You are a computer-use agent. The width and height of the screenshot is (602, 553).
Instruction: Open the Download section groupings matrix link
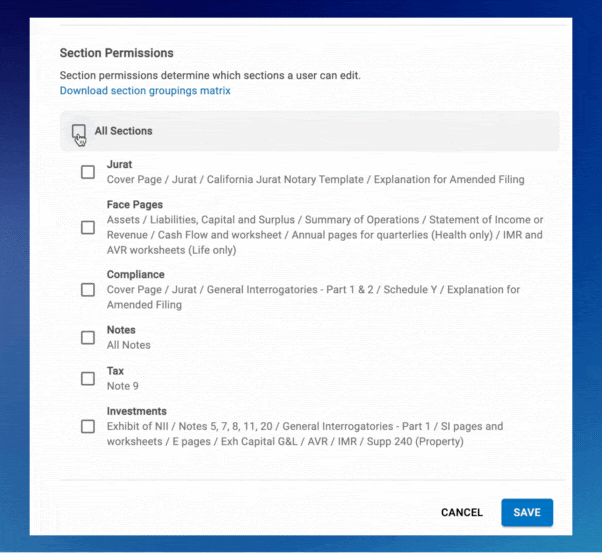click(145, 91)
